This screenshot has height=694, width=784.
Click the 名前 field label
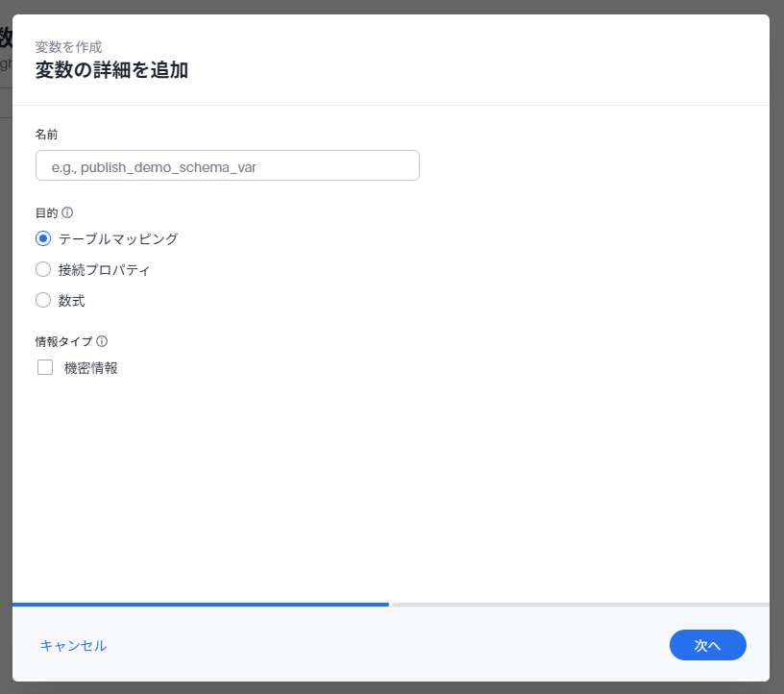pos(47,134)
